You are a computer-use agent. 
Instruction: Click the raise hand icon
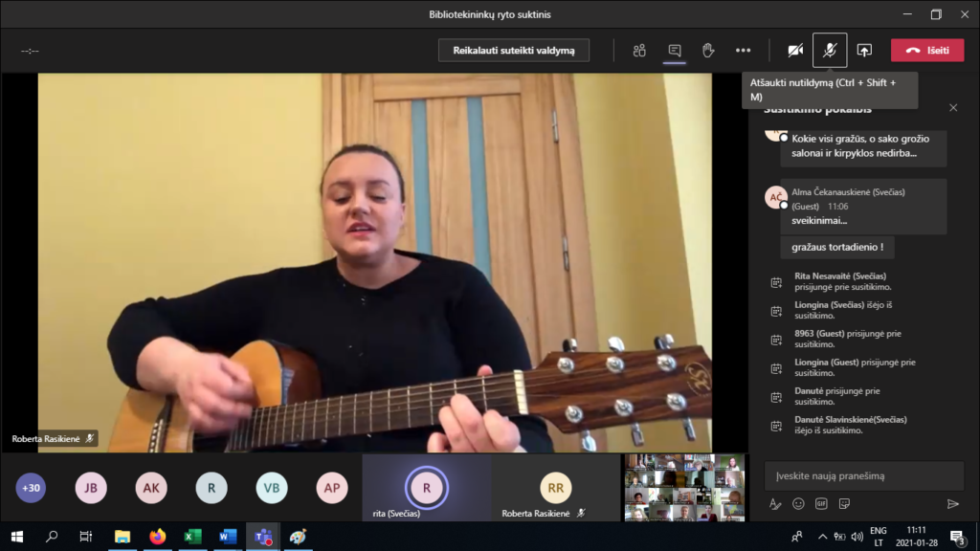707,50
